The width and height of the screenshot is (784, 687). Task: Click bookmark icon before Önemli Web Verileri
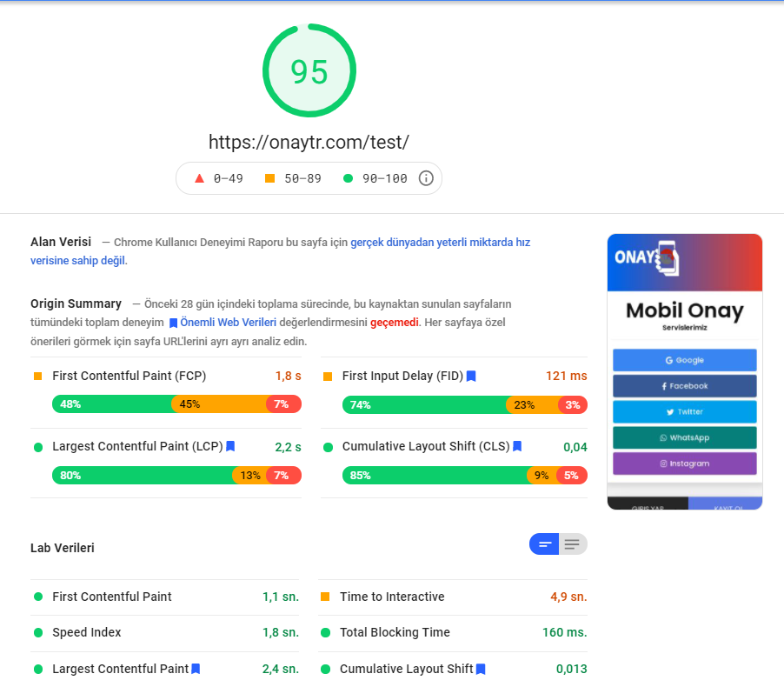(x=174, y=323)
